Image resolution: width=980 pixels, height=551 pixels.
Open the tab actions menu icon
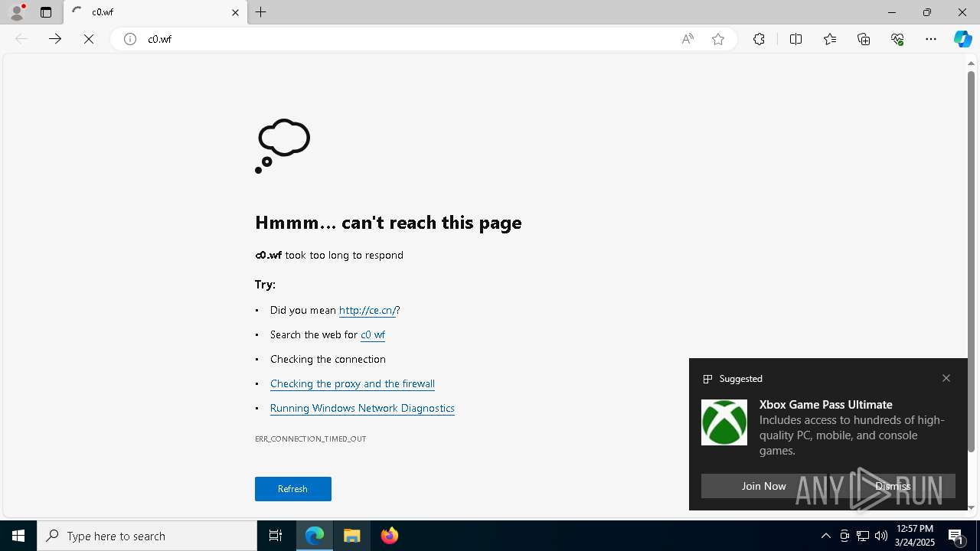click(x=46, y=12)
